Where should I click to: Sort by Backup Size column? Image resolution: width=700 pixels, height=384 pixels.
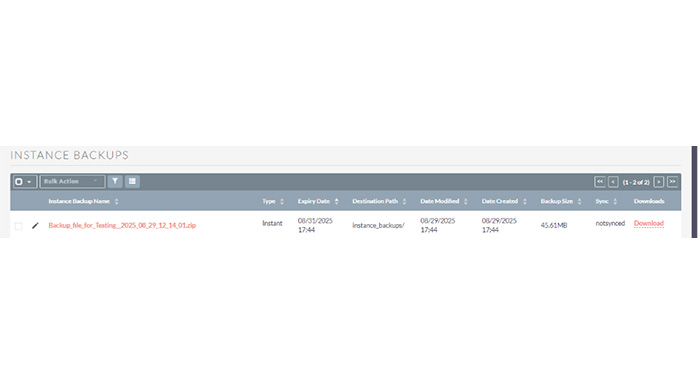tap(561, 201)
